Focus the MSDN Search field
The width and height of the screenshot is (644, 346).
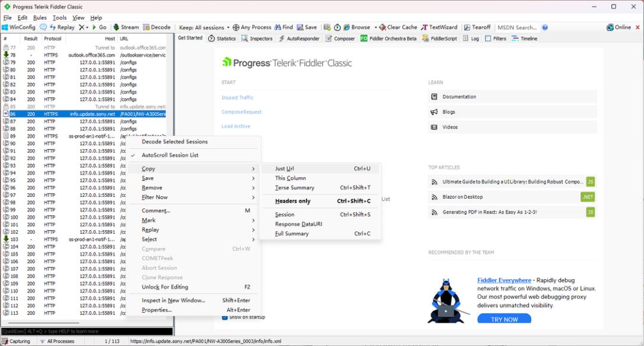tap(517, 27)
